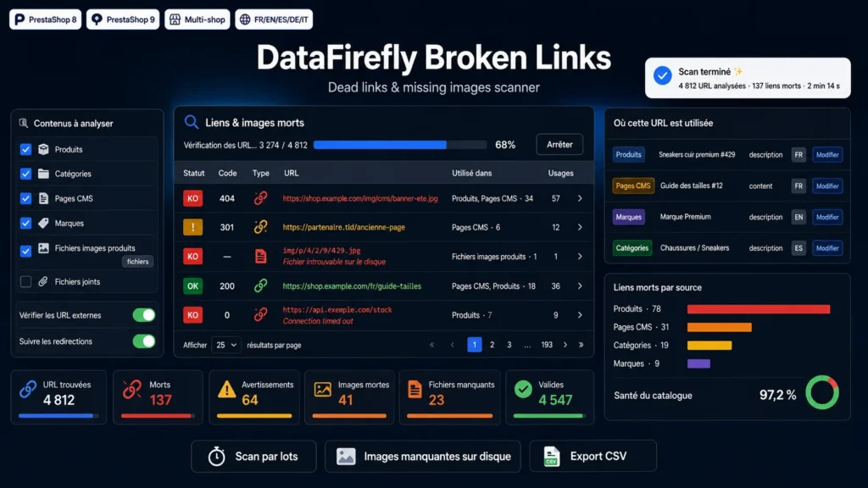
Task: Go to page 193 of results
Action: pos(547,345)
